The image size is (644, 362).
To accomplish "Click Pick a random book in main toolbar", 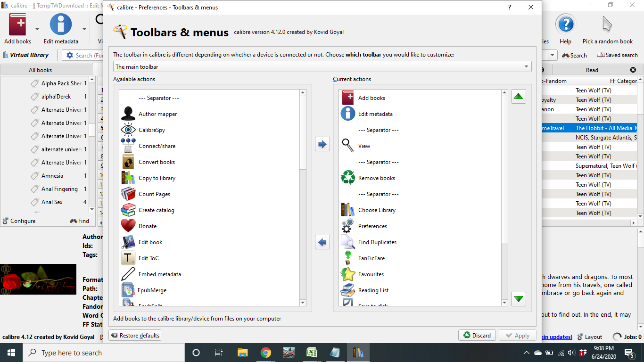I will pos(608,28).
